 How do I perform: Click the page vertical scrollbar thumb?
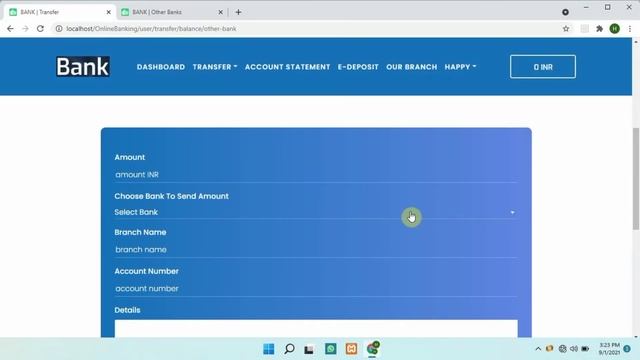coord(636,179)
